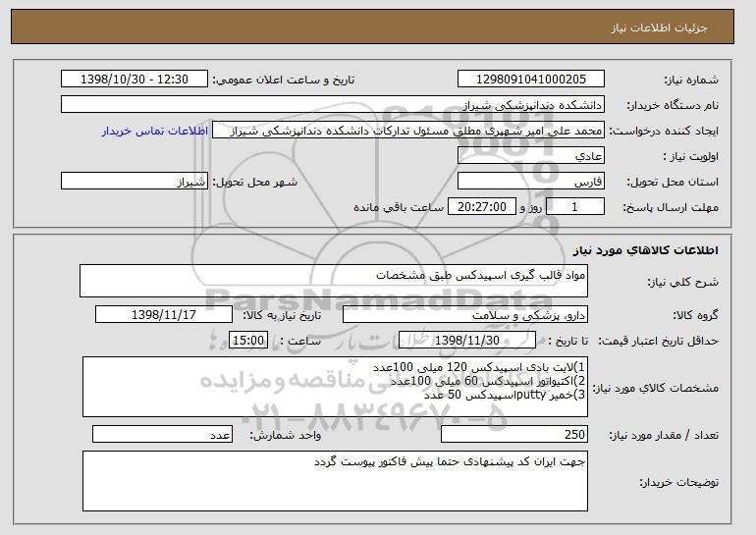This screenshot has height=535, width=756.
Task: Click the ساعت باقی مانده text
Action: [x=399, y=207]
